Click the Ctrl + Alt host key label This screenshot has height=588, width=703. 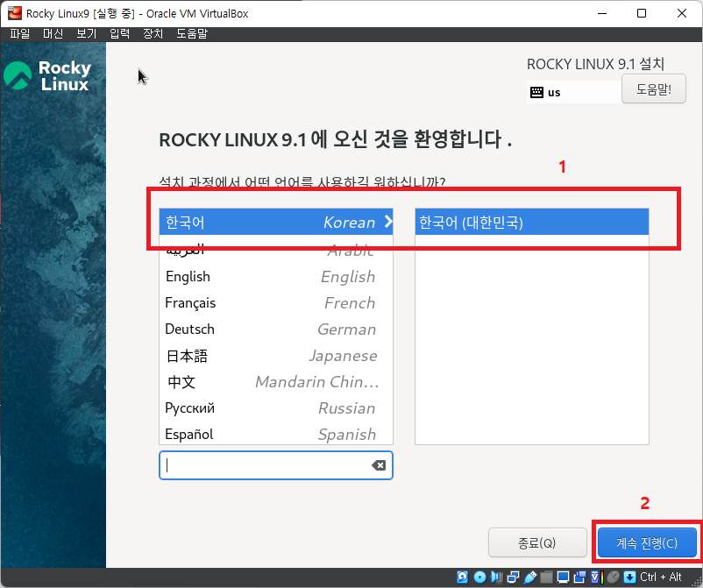pyautogui.click(x=660, y=577)
